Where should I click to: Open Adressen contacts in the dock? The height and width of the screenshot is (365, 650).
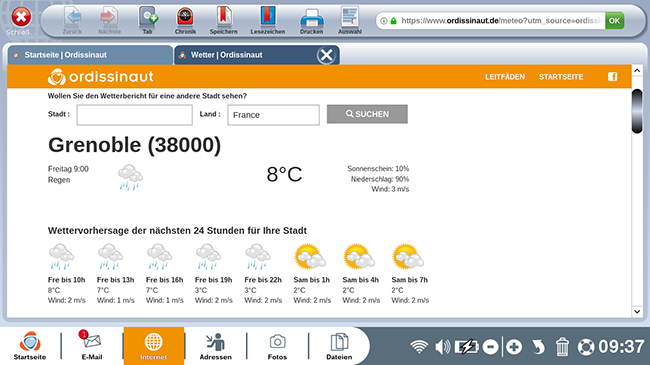coord(216,346)
